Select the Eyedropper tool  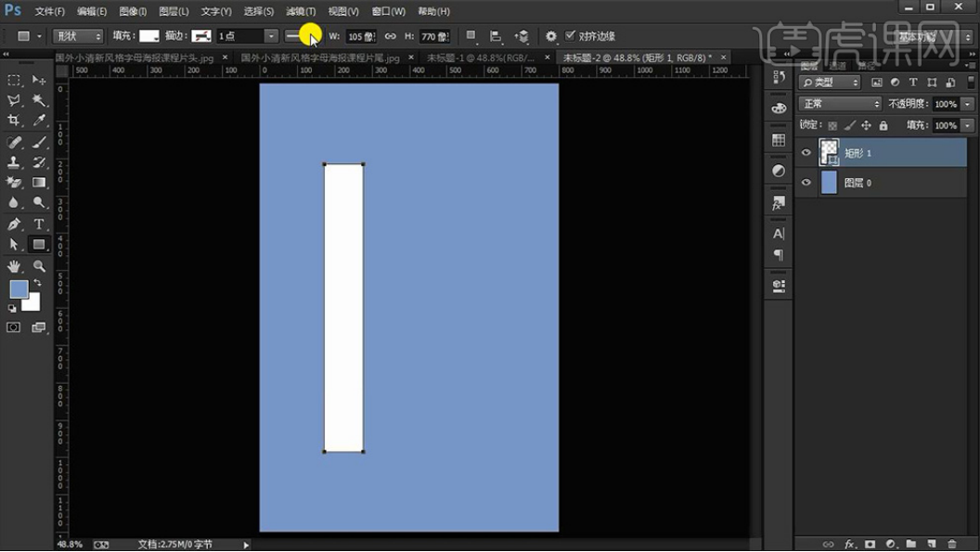(x=39, y=120)
